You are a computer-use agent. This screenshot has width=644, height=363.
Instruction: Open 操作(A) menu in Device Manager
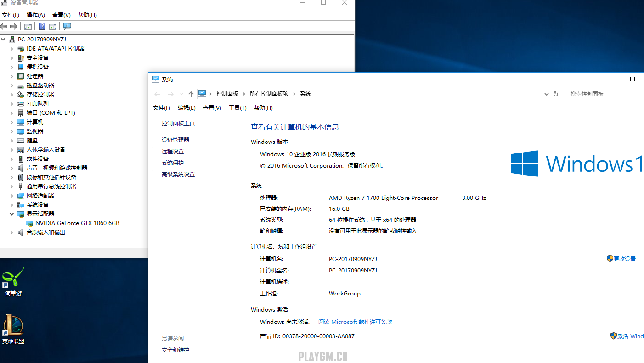pos(36,15)
